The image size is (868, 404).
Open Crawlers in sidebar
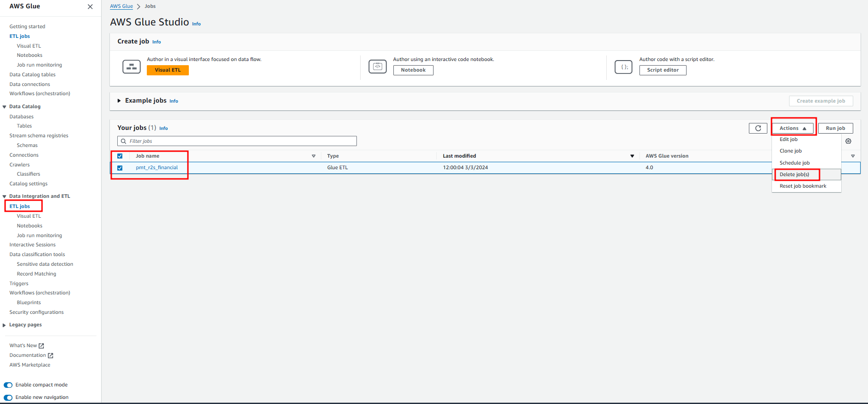[x=19, y=165]
